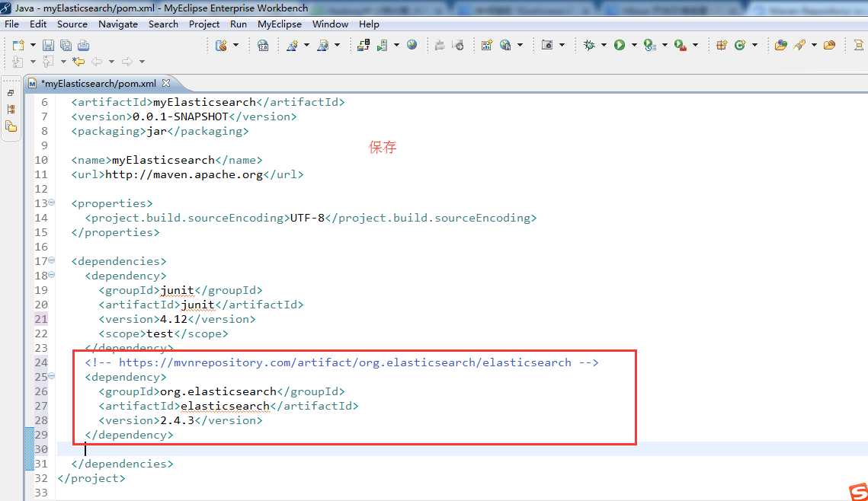868x501 pixels.
Task: Click the Back navigation arrow icon
Action: (x=97, y=62)
